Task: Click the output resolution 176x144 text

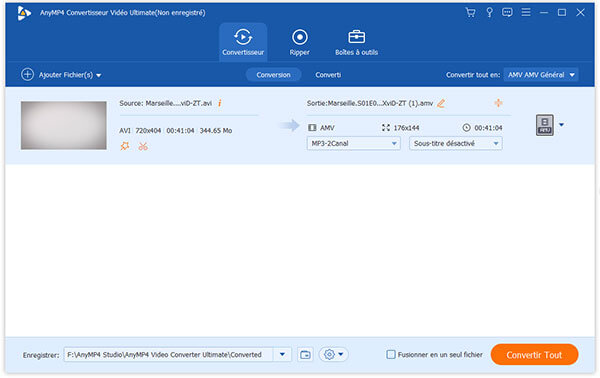Action: click(x=406, y=128)
